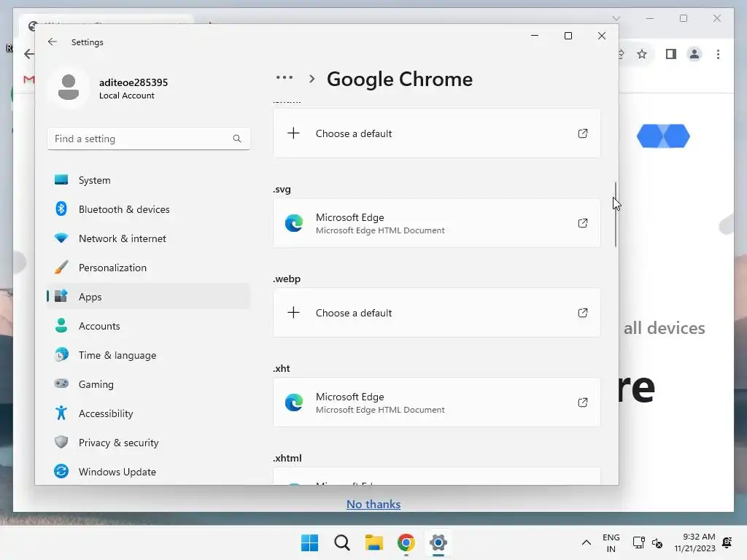Open Gaming settings
The image size is (747, 560).
149,384
